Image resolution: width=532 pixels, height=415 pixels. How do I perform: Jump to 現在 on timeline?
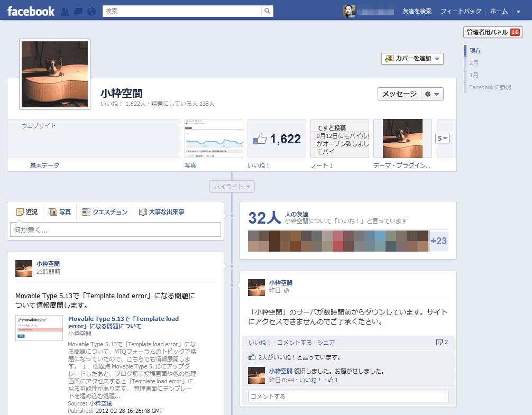475,51
